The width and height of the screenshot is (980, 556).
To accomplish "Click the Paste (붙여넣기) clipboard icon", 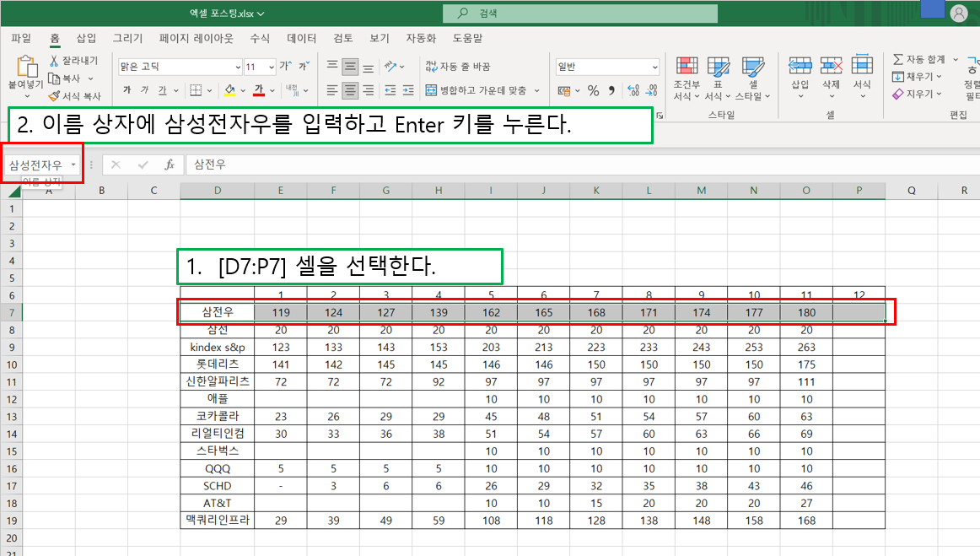I will tap(26, 67).
